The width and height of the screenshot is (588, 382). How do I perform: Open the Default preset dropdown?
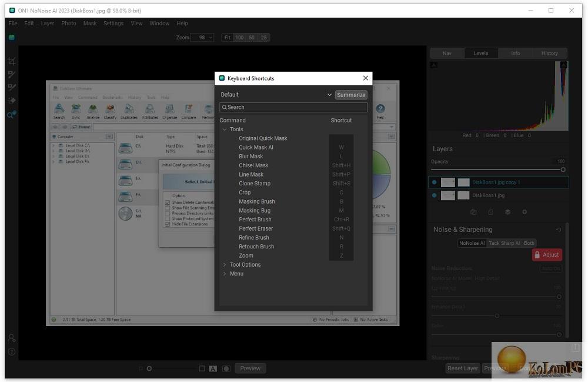(x=276, y=95)
